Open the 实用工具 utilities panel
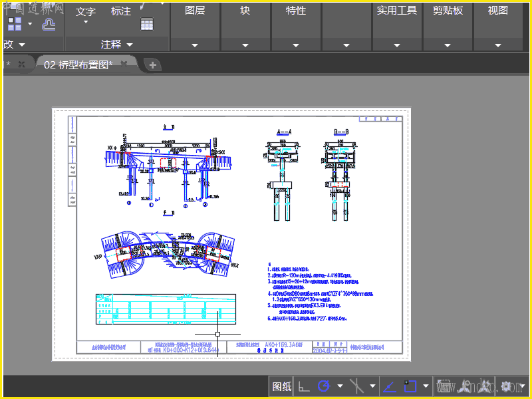 pyautogui.click(x=397, y=11)
